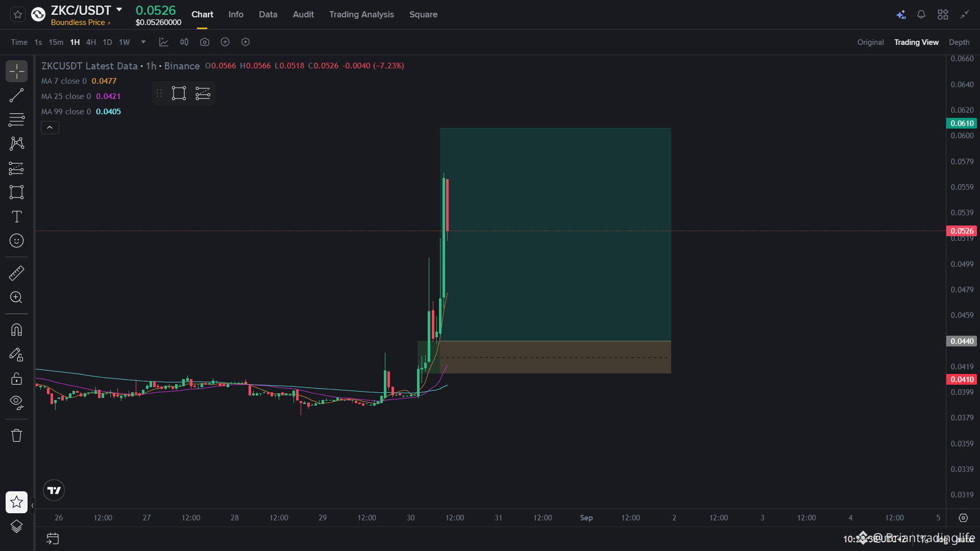Click the 0.0410 stop price label
Viewport: 980px width, 551px height.
coord(962,380)
